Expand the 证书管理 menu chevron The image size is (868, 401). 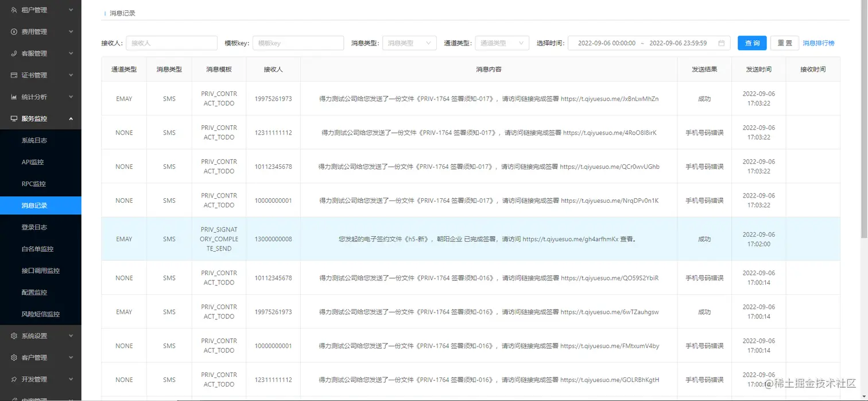tap(71, 75)
